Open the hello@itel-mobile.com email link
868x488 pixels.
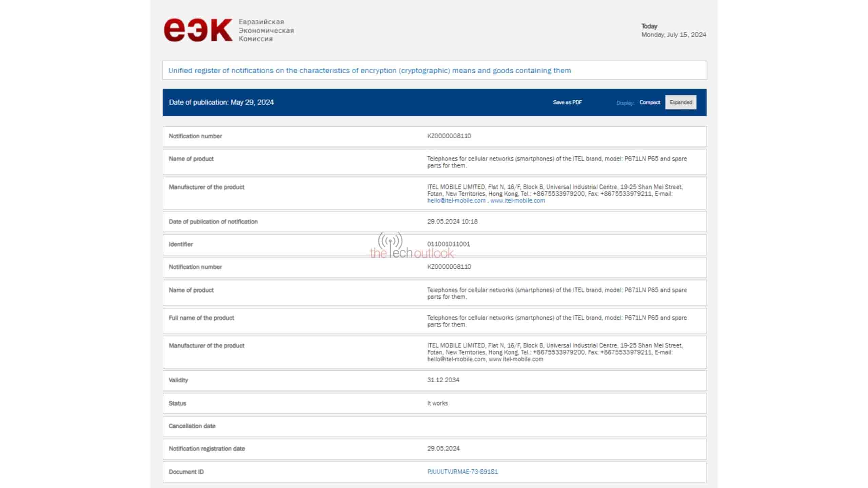click(456, 201)
